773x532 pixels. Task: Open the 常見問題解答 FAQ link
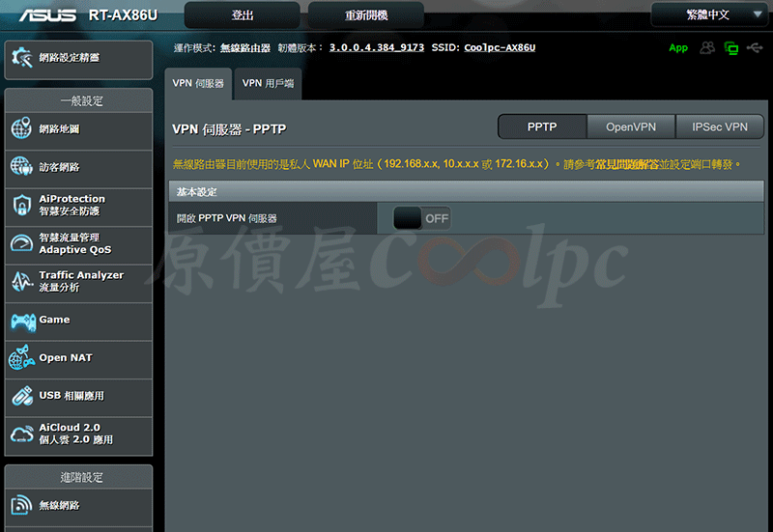(627, 164)
